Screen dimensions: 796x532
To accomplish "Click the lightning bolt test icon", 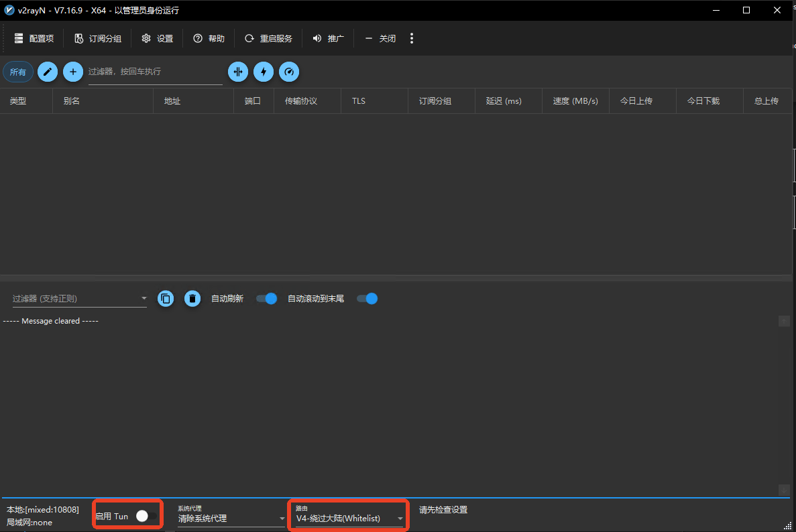I will pyautogui.click(x=264, y=72).
